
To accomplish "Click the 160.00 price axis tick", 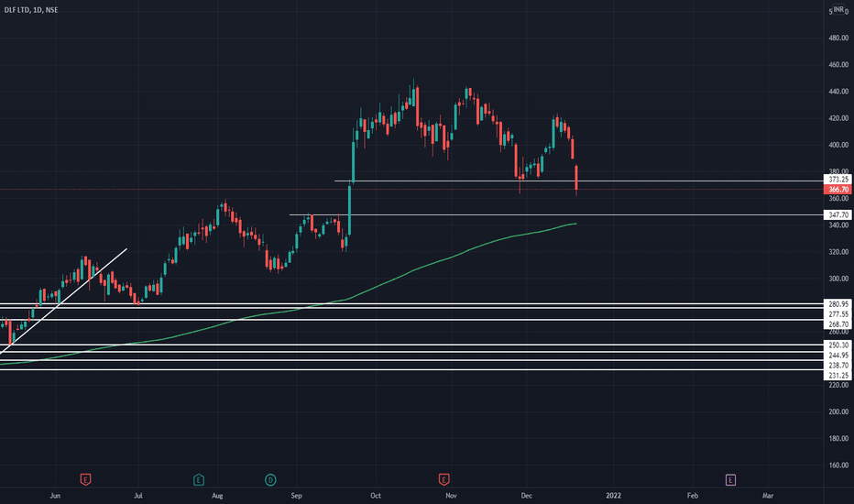I will click(x=838, y=466).
